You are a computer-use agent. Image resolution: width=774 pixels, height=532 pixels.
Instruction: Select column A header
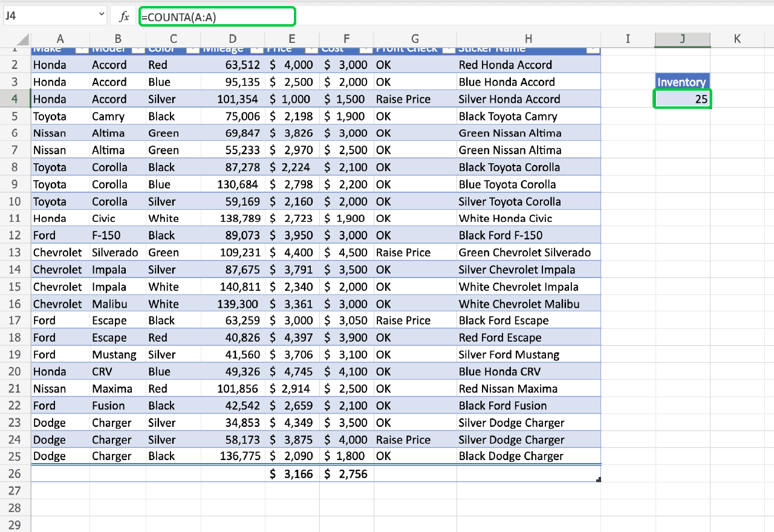coord(60,39)
